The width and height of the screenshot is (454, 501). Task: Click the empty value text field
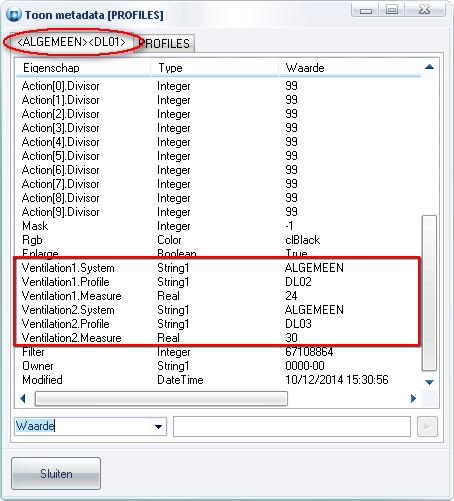point(292,426)
